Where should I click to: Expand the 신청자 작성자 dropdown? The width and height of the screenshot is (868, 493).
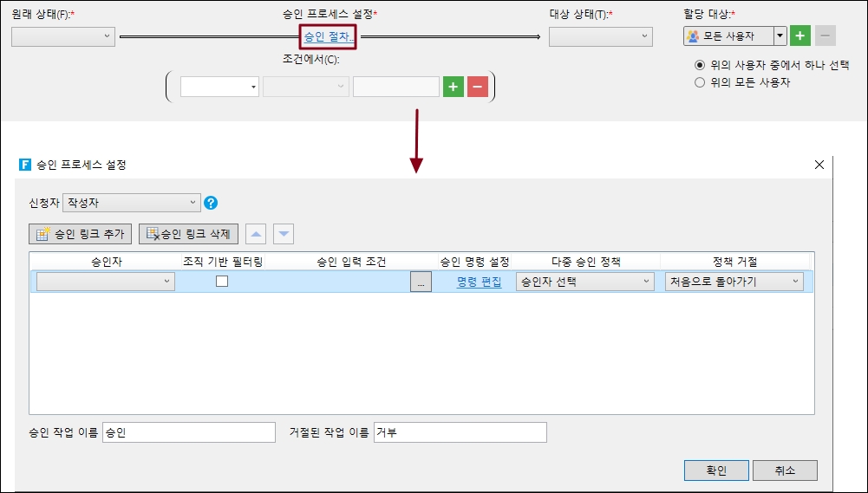(x=132, y=203)
